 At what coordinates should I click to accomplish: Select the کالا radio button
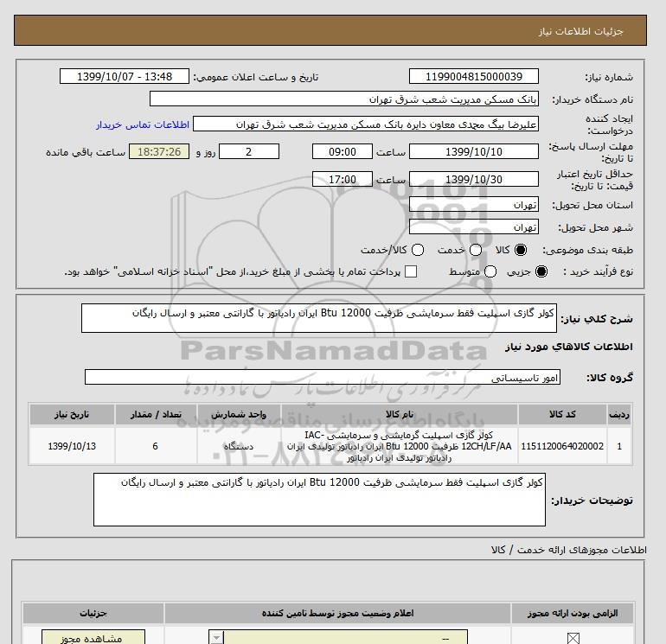point(521,250)
